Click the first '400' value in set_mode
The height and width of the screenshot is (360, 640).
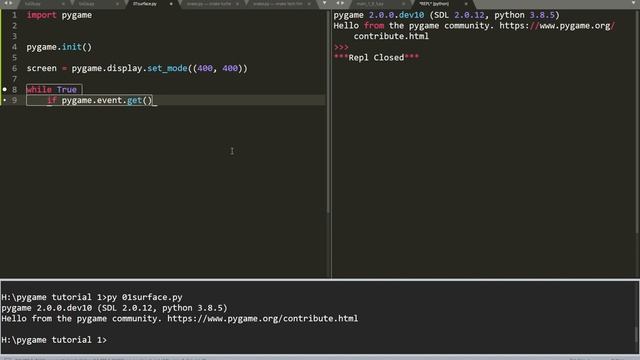(205, 68)
